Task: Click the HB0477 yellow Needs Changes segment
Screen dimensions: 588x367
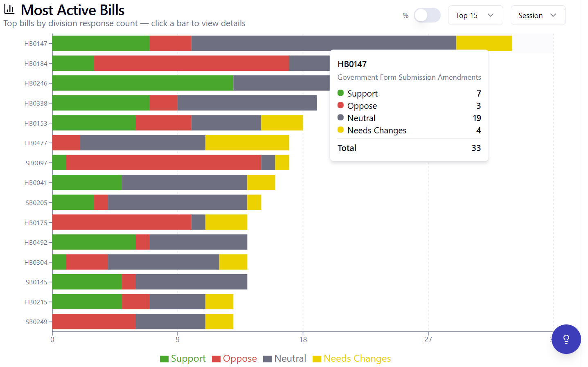Action: tap(247, 143)
